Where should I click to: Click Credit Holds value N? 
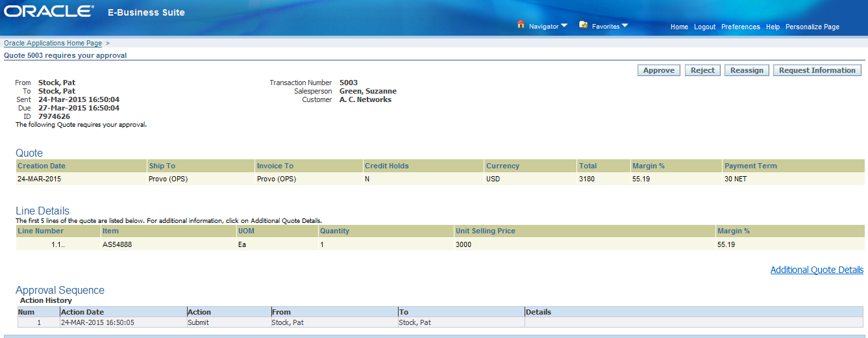coord(367,179)
